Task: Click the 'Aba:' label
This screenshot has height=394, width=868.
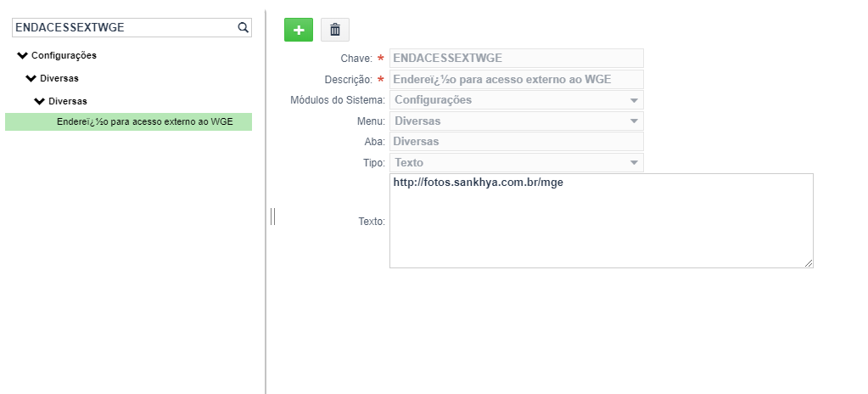Action: (x=375, y=142)
